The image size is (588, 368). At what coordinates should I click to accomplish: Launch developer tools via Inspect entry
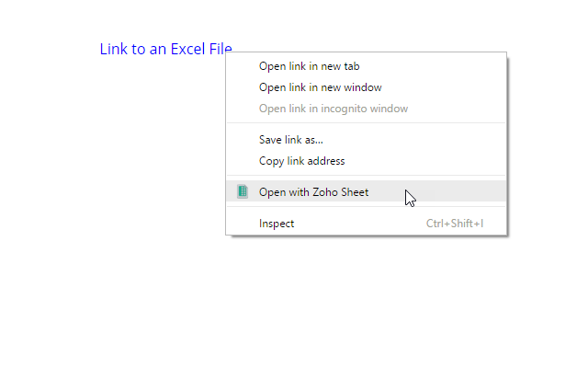click(366, 223)
